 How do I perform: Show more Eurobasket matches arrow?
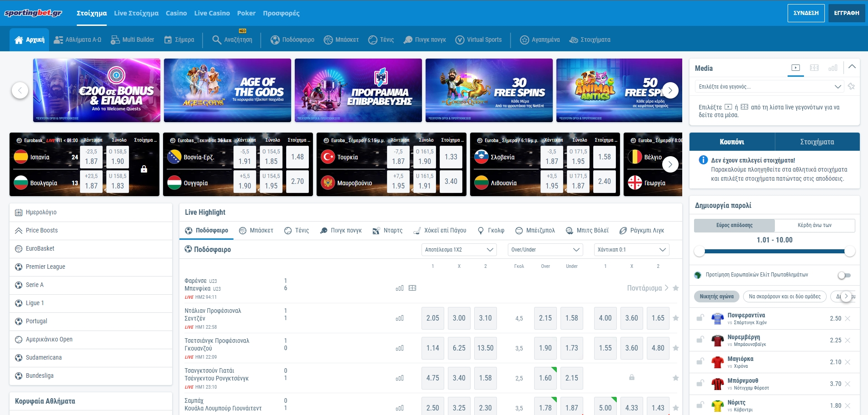[670, 164]
